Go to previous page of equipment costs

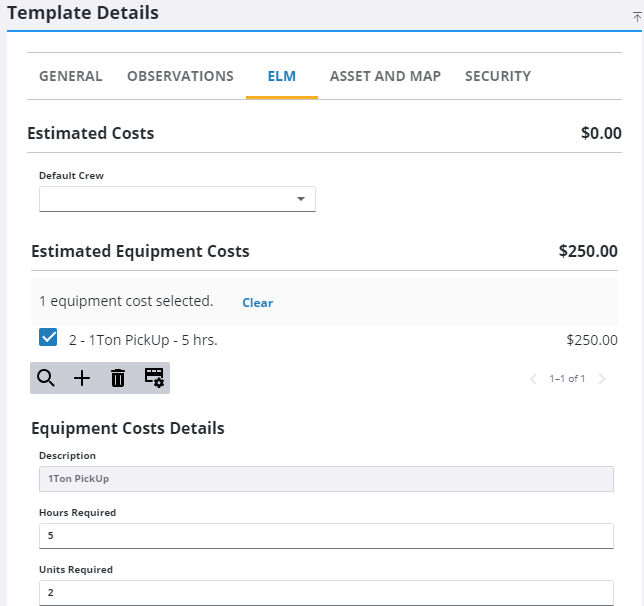533,379
